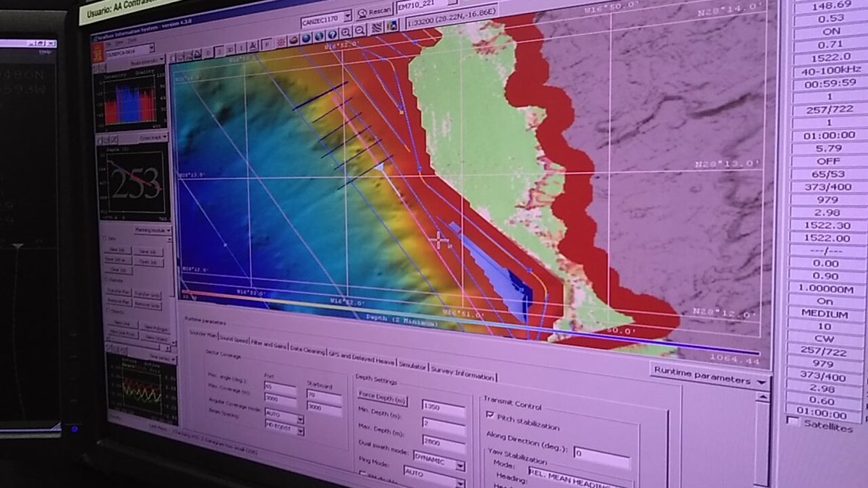
Task: Click the red oval toolbar icon
Action: pos(294,39)
